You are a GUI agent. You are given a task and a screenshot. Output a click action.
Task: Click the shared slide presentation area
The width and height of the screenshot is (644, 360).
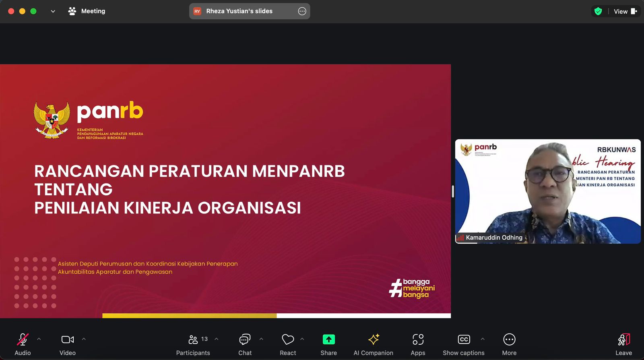pos(225,191)
